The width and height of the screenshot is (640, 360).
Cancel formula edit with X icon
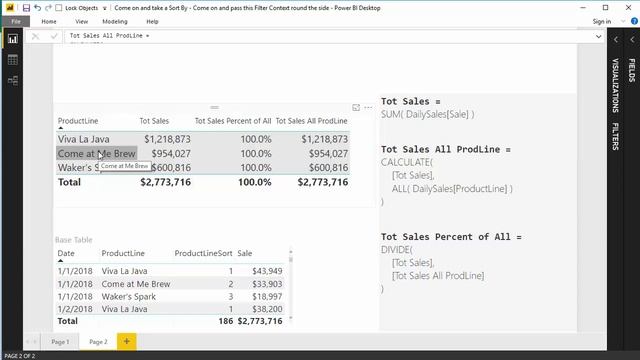(x=36, y=36)
